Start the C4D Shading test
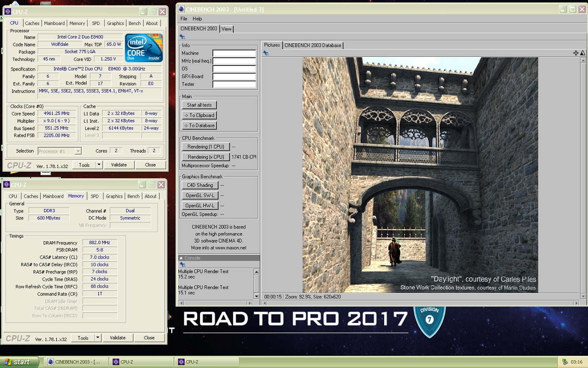 200,185
